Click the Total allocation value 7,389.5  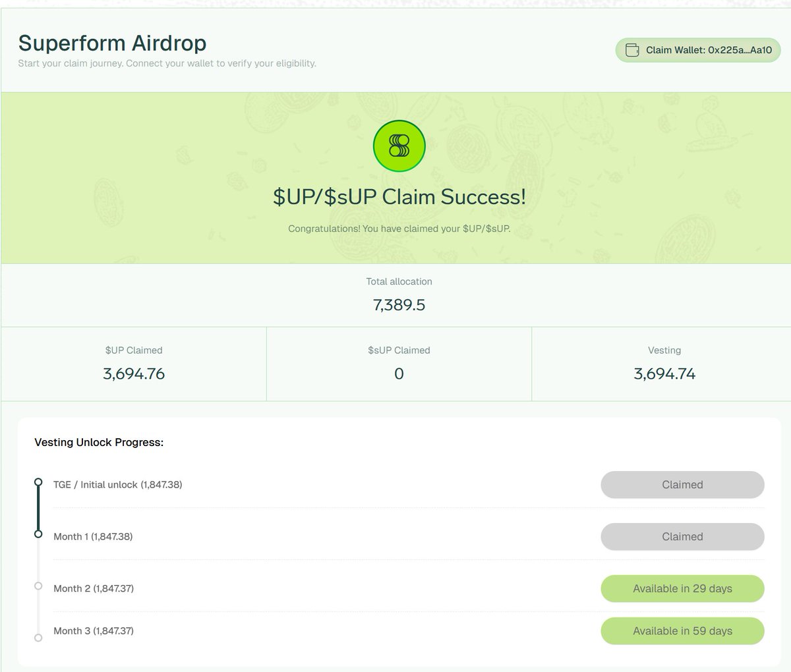coord(399,305)
